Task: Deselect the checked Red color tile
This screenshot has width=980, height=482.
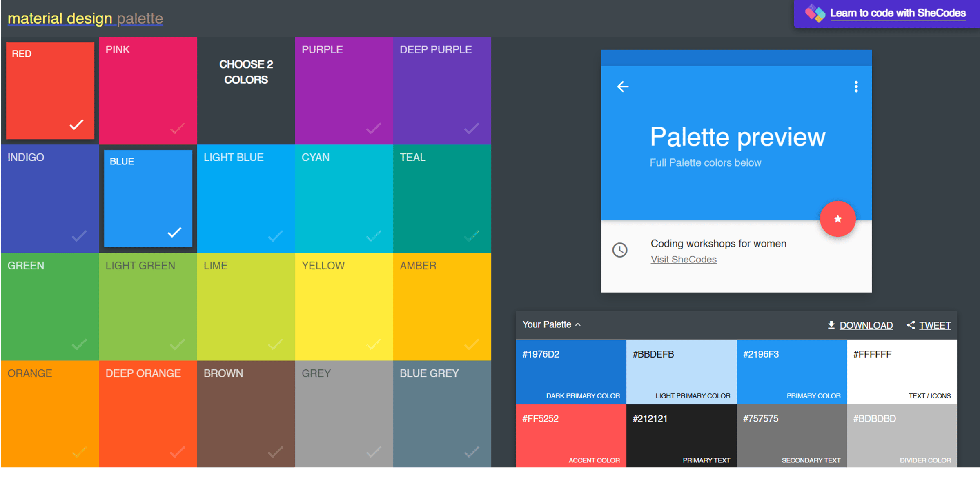Action: pyautogui.click(x=50, y=91)
